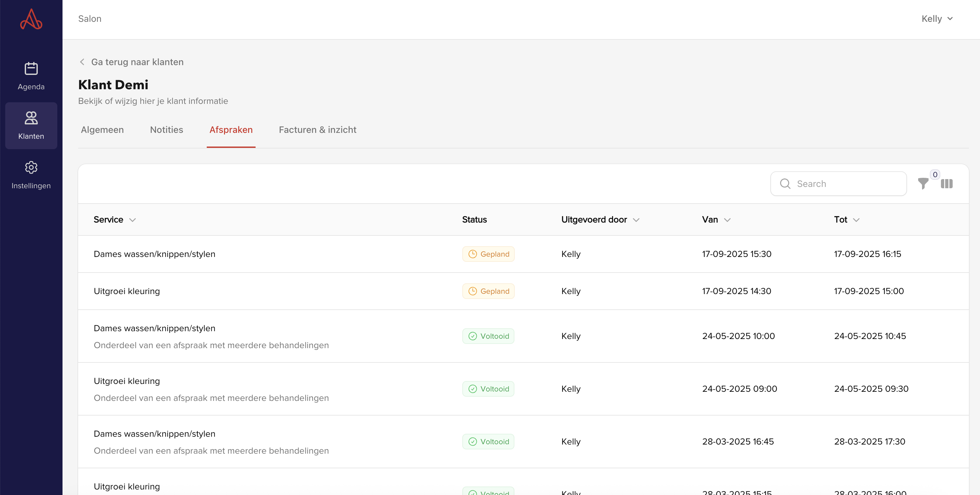980x495 pixels.
Task: Switch to the Algemeen tab
Action: [x=102, y=130]
